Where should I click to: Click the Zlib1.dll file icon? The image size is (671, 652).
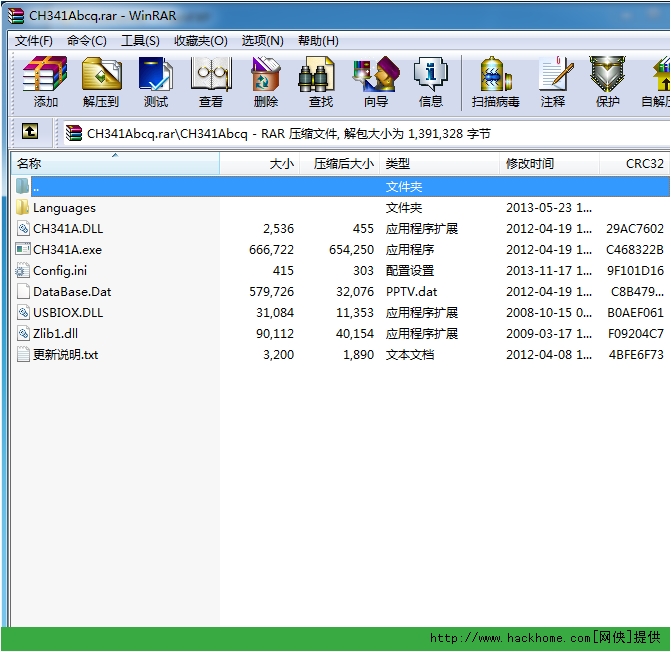(23, 333)
